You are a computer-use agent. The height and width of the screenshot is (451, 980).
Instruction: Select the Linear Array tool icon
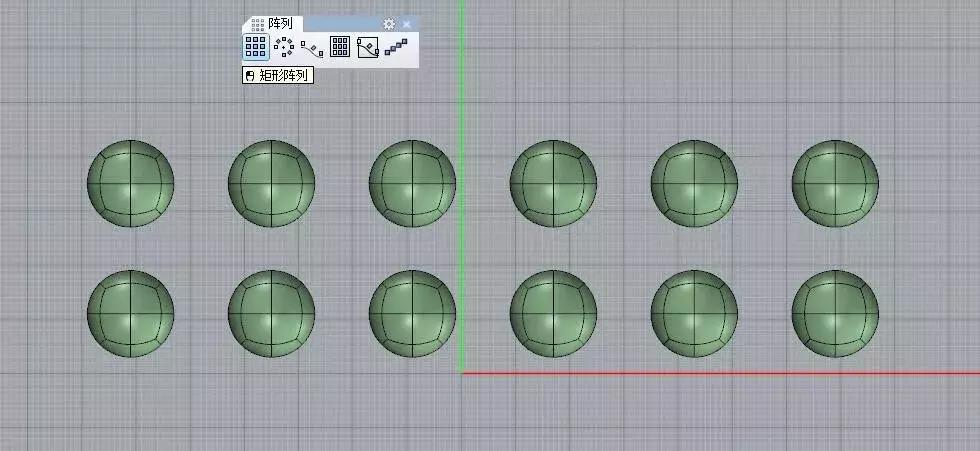point(396,47)
